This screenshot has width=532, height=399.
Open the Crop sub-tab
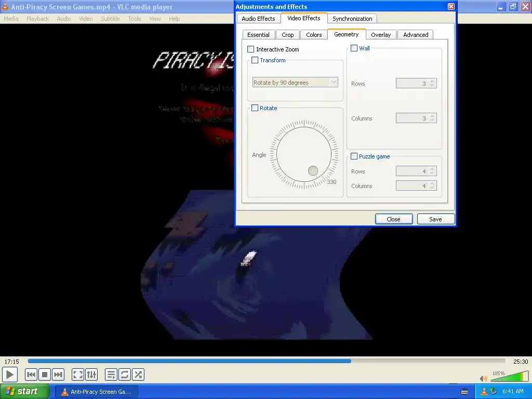click(x=287, y=35)
